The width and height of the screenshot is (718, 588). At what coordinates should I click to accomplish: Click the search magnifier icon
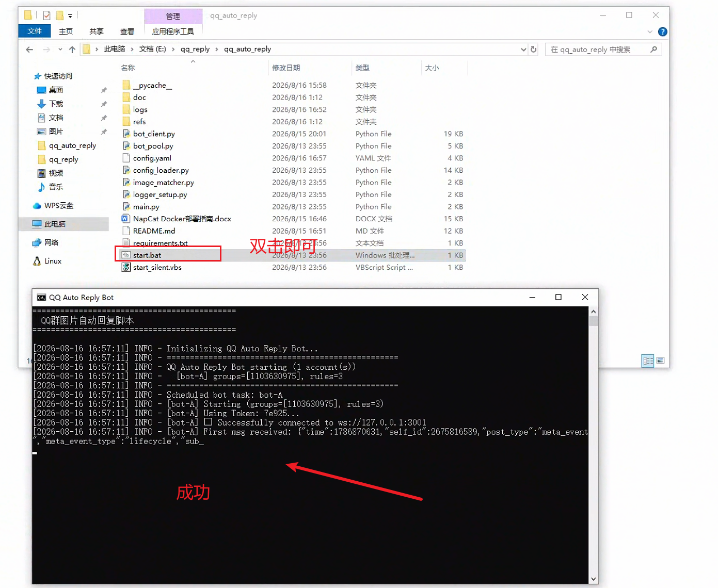pyautogui.click(x=653, y=50)
